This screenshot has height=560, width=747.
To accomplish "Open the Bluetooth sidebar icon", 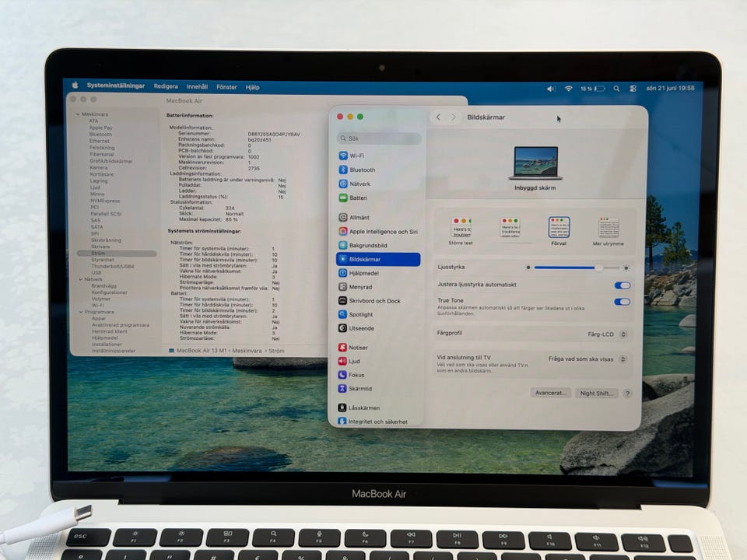I will (343, 170).
